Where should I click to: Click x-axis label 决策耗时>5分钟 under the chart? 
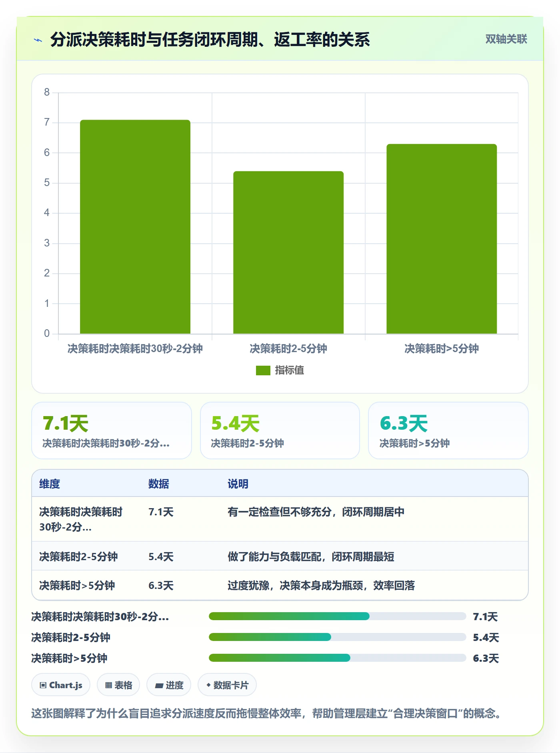click(442, 348)
